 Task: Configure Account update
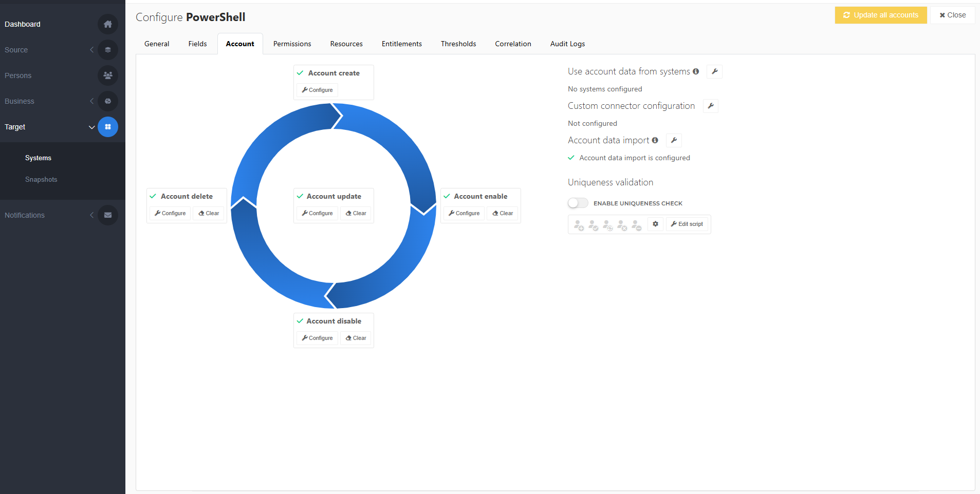(317, 213)
